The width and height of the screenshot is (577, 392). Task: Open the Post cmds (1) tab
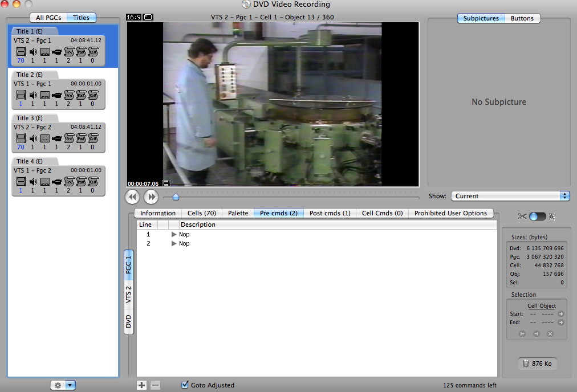pos(330,213)
